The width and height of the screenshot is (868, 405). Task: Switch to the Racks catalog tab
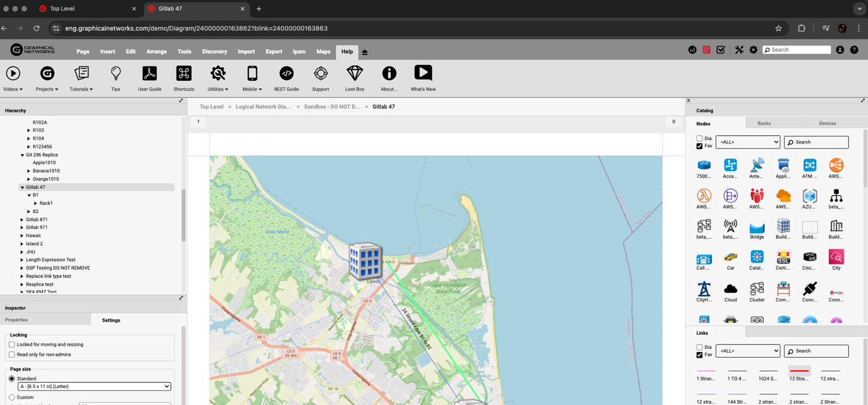[x=764, y=123]
